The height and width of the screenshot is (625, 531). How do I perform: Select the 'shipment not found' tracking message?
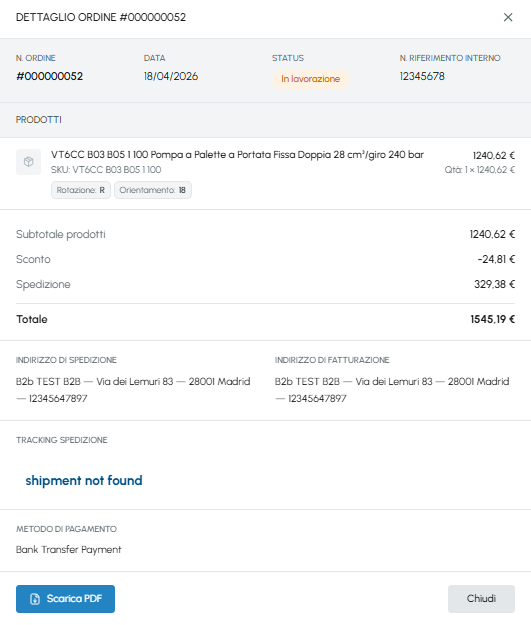tap(84, 480)
